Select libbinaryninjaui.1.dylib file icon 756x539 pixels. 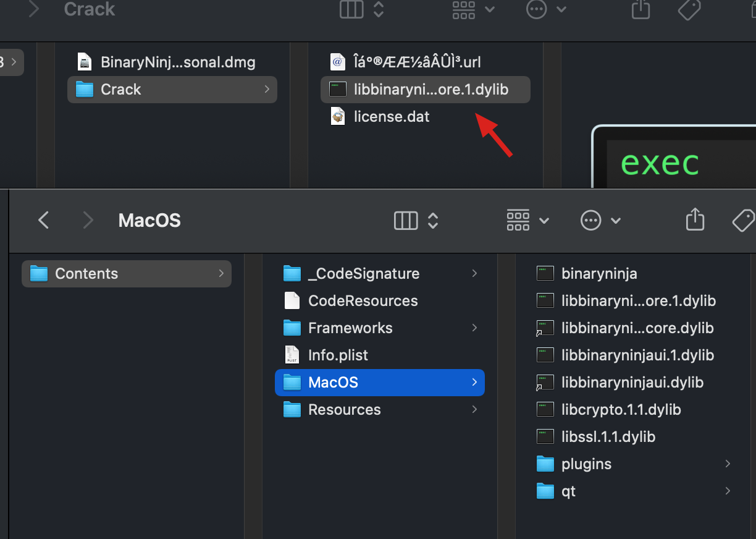[x=545, y=355]
